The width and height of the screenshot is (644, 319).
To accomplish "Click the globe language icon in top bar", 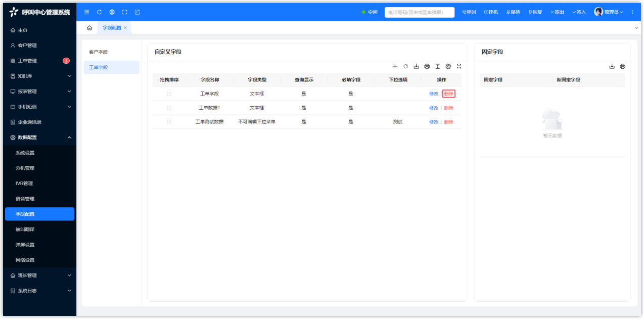I will 112,12.
